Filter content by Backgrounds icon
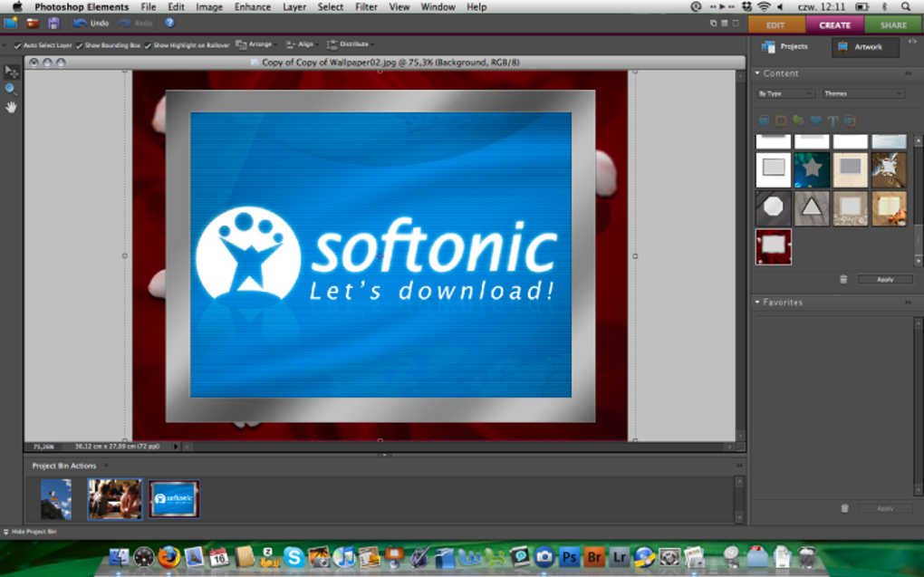The width and height of the screenshot is (924, 577). [x=764, y=120]
